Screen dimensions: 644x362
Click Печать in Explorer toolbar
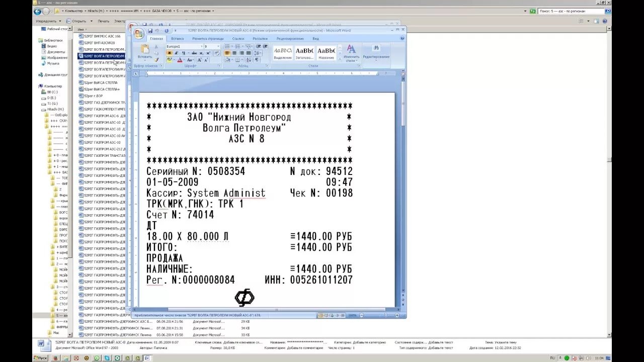(x=103, y=21)
